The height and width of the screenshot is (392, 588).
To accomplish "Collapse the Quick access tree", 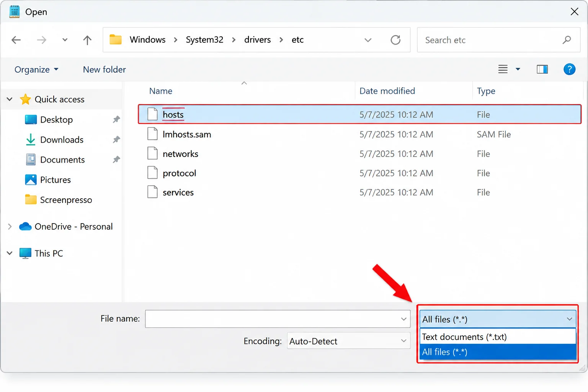I will [x=10, y=100].
